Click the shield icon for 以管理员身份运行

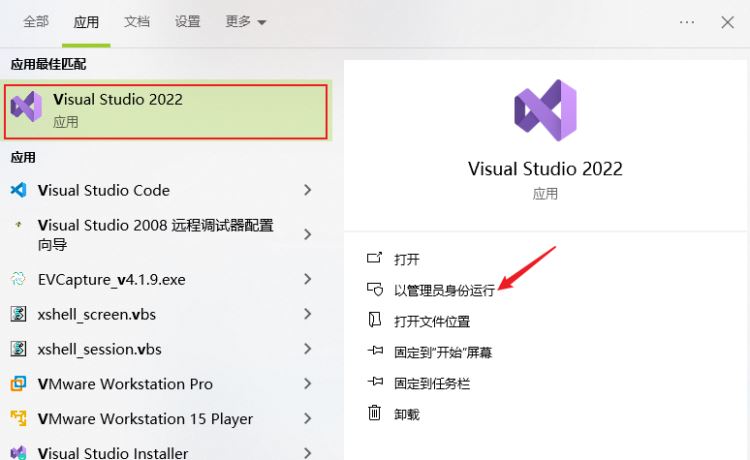coord(375,289)
